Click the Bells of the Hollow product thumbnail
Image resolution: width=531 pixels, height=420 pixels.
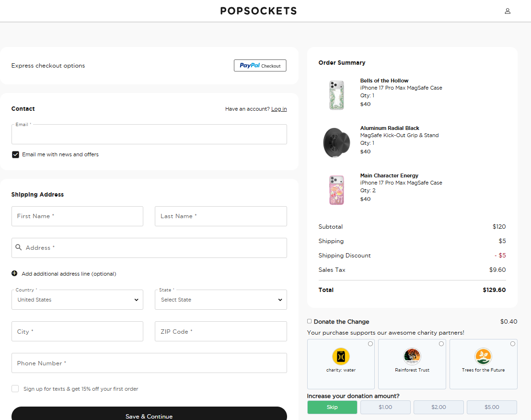pyautogui.click(x=336, y=94)
